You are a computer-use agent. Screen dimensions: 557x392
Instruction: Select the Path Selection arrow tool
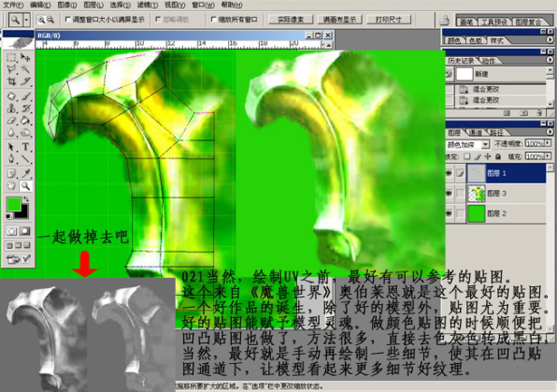coord(12,147)
